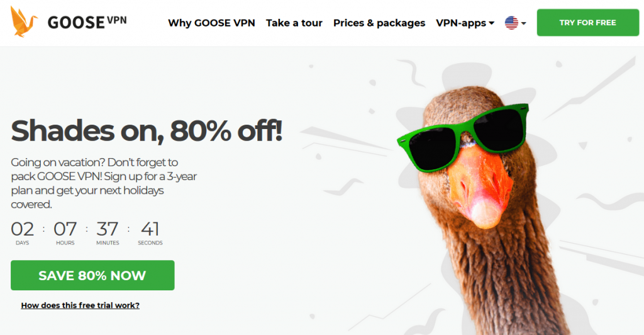Image resolution: width=644 pixels, height=335 pixels.
Task: Click the goose's green sunglasses
Action: (x=463, y=137)
